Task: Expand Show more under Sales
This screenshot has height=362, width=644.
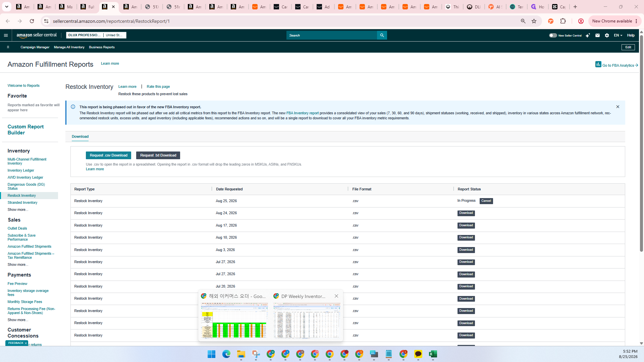Action: [x=18, y=264]
